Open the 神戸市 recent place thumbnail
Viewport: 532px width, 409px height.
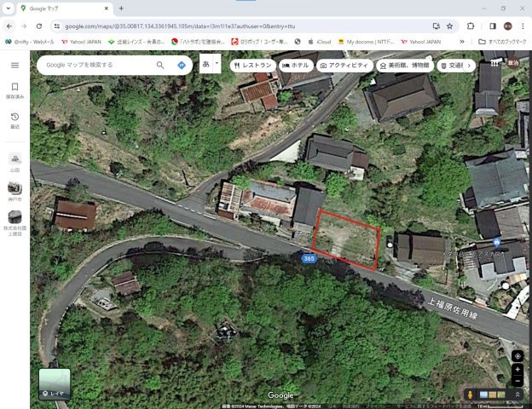coord(14,189)
